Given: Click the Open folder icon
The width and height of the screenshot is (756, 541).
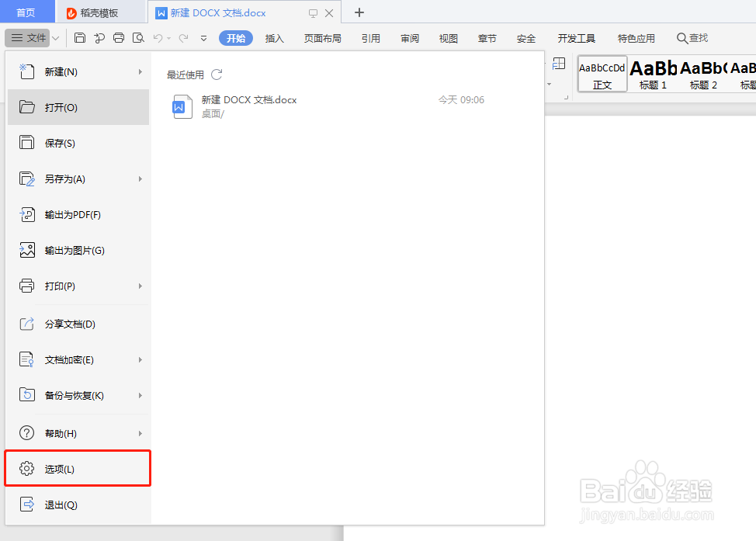Looking at the screenshot, I should click(26, 107).
